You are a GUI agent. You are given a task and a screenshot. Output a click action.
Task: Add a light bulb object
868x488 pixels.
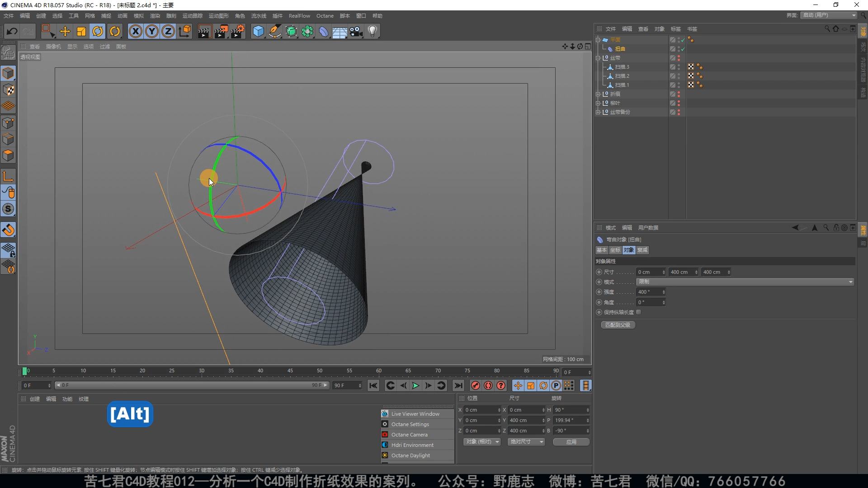tap(373, 31)
